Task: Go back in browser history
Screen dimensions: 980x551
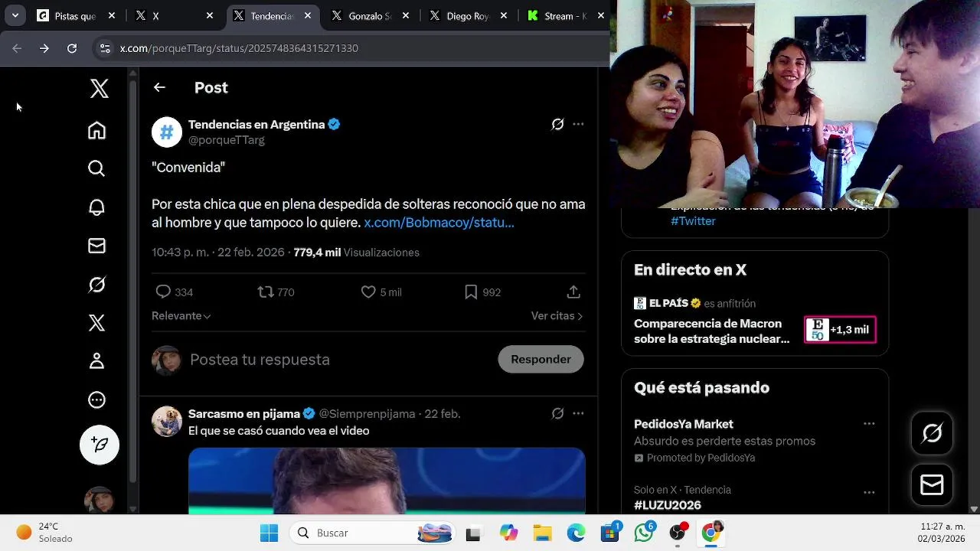Action: pyautogui.click(x=17, y=48)
